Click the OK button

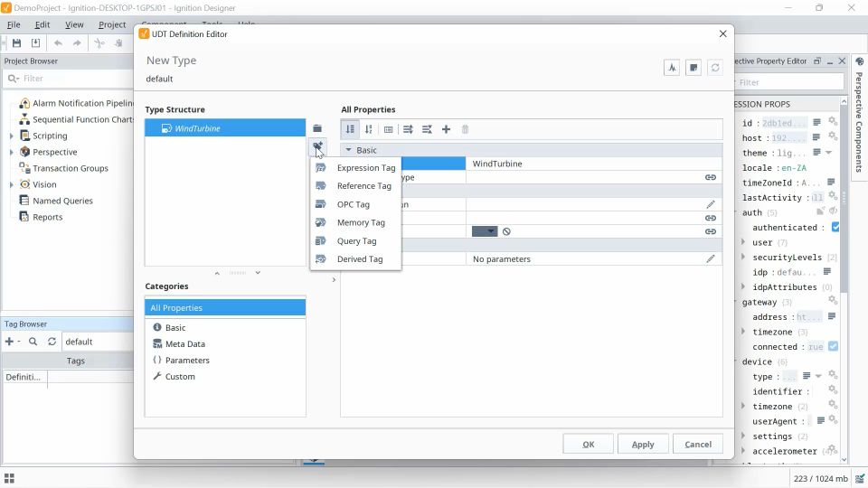588,444
